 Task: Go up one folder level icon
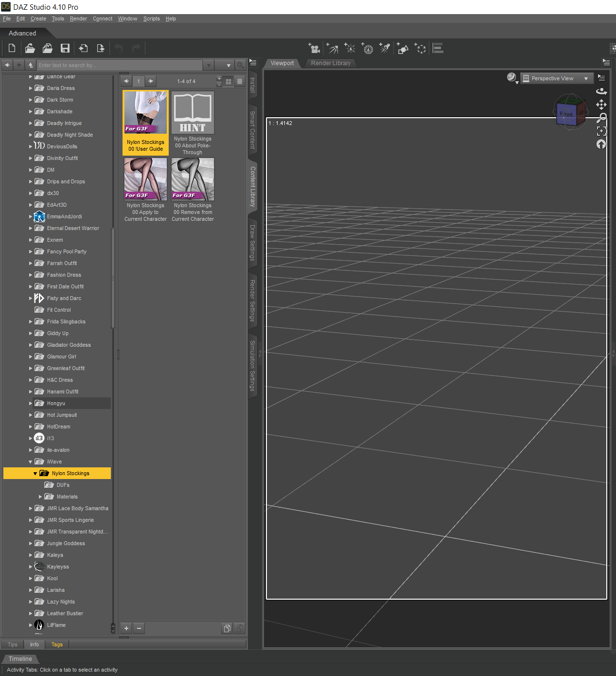coord(31,65)
